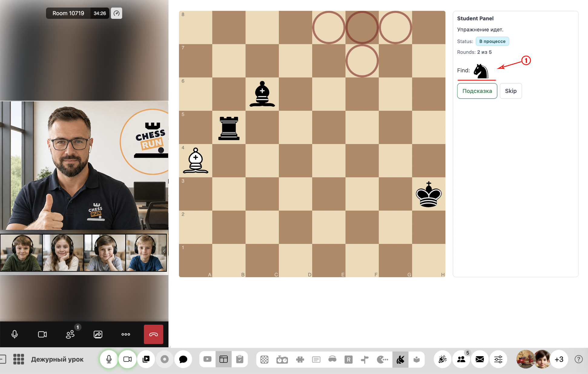Open the book reading tool icon
Image resolution: width=588 pixels, height=374 pixels.
pos(417,359)
